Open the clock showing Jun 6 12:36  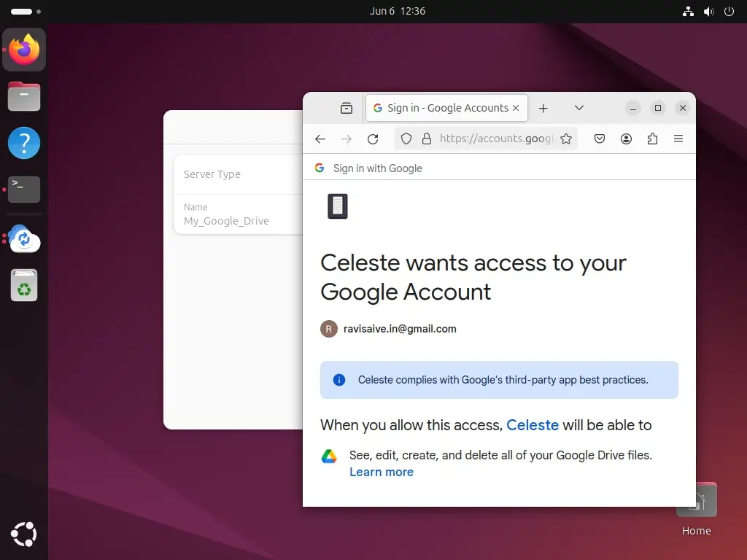coord(398,11)
